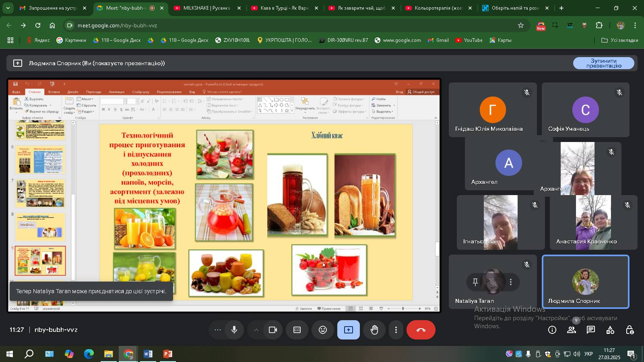Viewport: 644px width, 362px height.
Task: Open the meeting details info icon
Action: pos(552,330)
